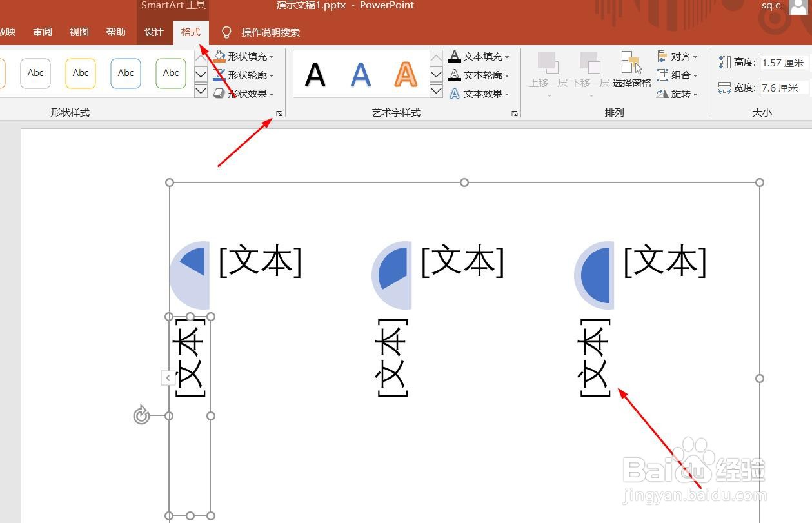Open the SmartArt text pane arrow
Viewport: 812px width, 523px height.
(x=168, y=378)
